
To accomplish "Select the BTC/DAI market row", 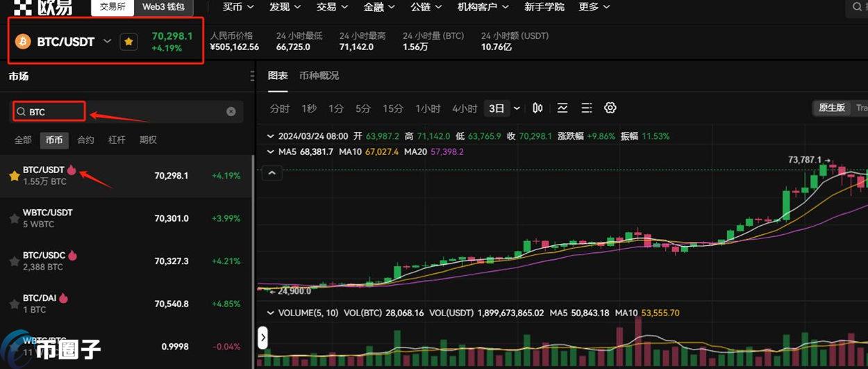I will (126, 304).
